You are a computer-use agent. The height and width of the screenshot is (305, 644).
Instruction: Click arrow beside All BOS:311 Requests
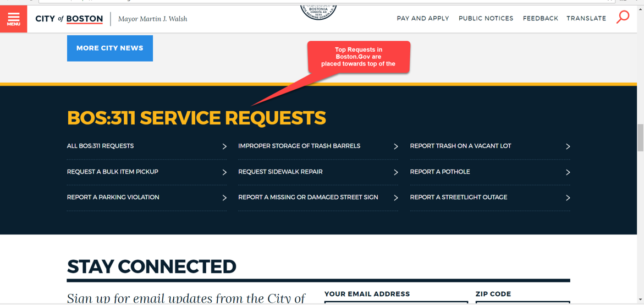tap(224, 146)
